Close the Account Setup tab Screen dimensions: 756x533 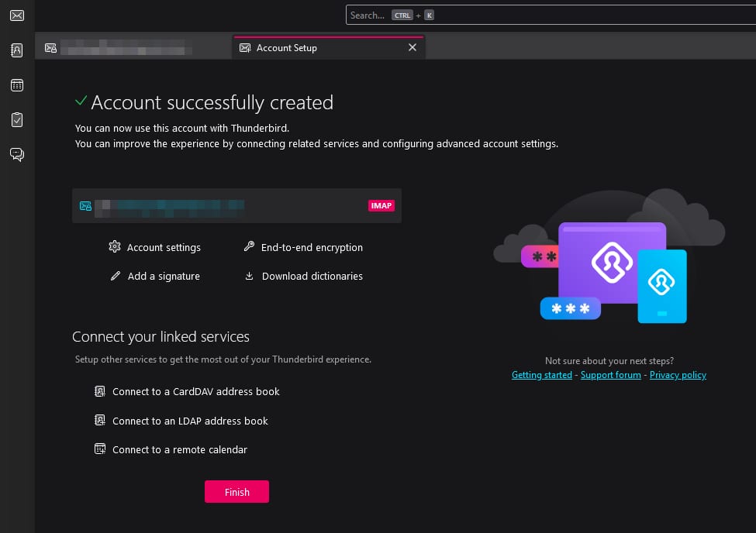tap(413, 48)
